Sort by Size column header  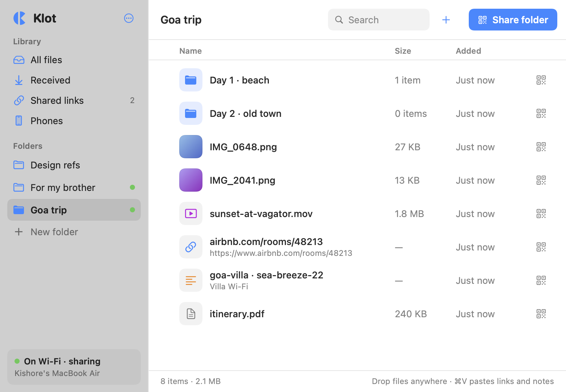coord(403,51)
